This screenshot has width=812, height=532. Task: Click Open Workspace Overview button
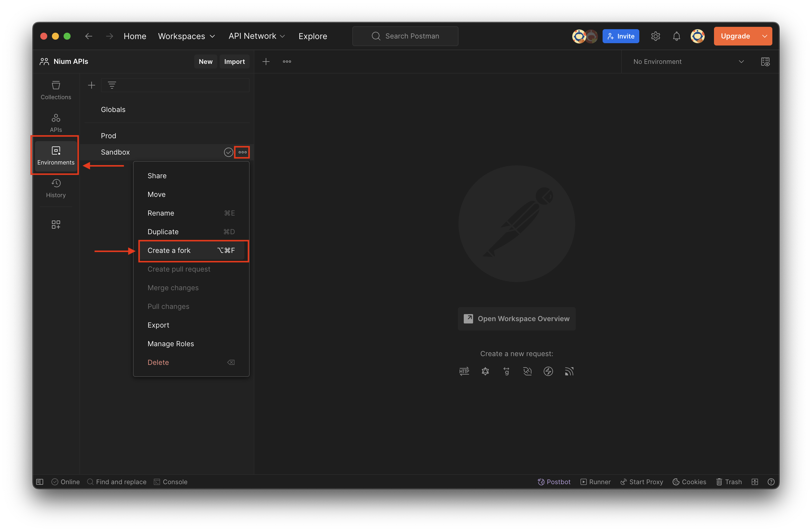coord(516,319)
